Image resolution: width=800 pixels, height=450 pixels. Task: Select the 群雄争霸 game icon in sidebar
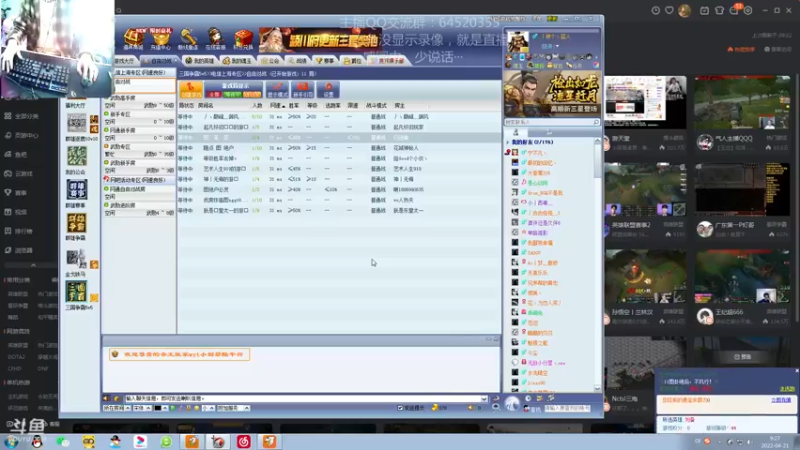pyautogui.click(x=77, y=223)
